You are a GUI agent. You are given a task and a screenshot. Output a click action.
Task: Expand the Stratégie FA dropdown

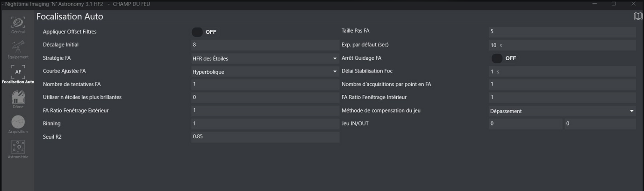tap(265, 58)
